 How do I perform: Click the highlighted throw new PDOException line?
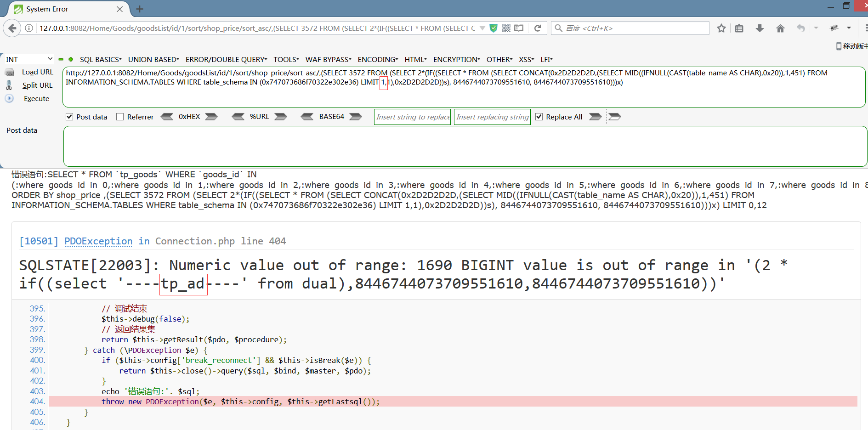(x=453, y=402)
